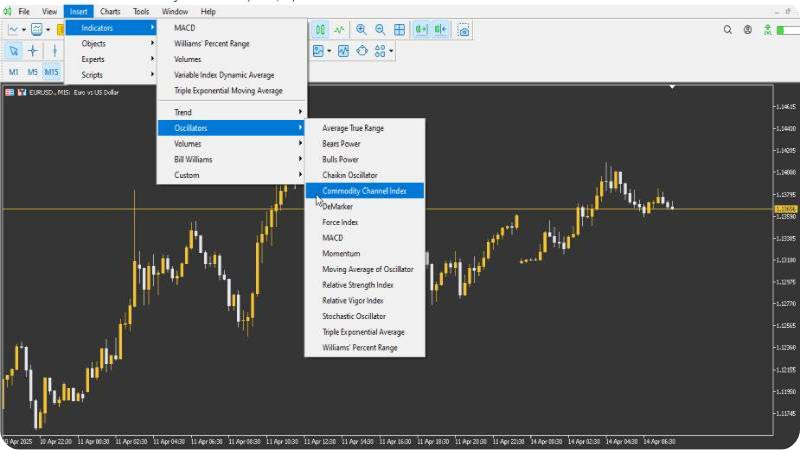Screen dimensions: 800x450
Task: Open dropdown arrow beside four-circles icon
Action: tap(391, 51)
